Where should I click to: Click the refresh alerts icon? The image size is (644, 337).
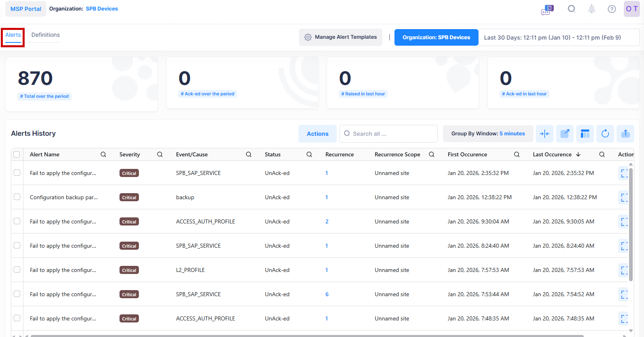click(x=605, y=134)
